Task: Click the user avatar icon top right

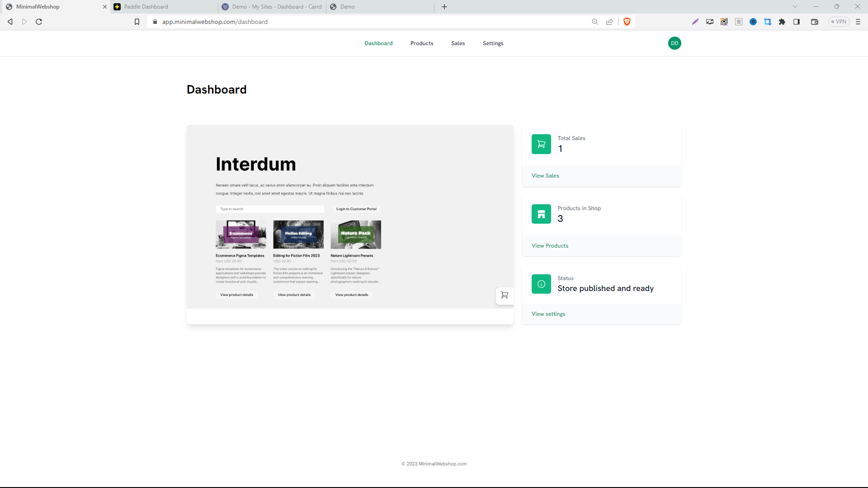Action: 674,43
